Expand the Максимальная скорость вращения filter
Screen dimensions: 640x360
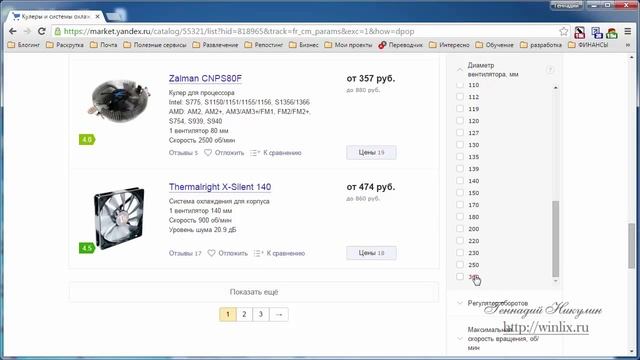coord(460,338)
